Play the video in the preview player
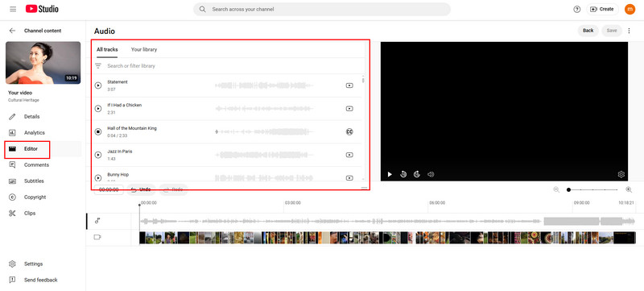Screen dimensions: 644x291 pos(390,174)
